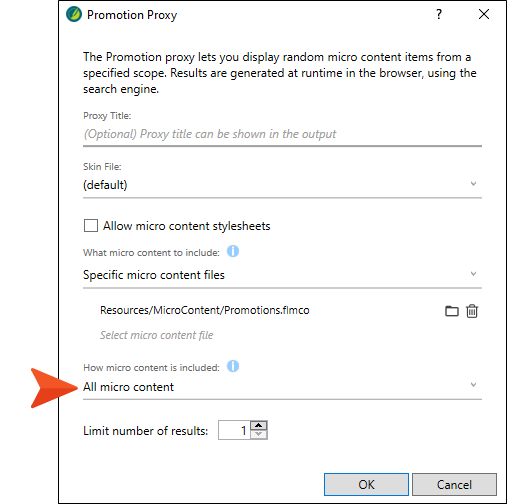
Task: Open the Skin File dropdown
Action: pos(282,185)
